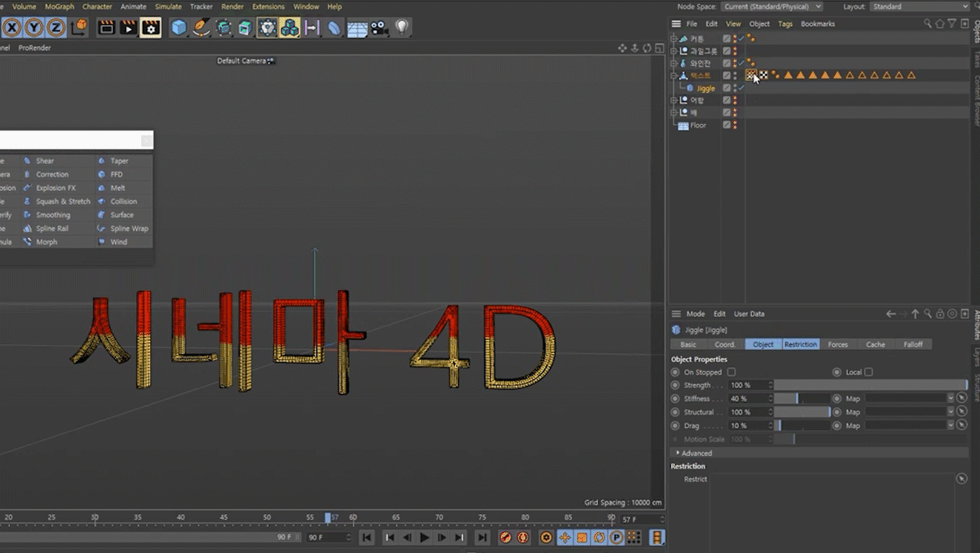980x553 pixels.
Task: Render to Picture Viewer
Action: click(128, 28)
